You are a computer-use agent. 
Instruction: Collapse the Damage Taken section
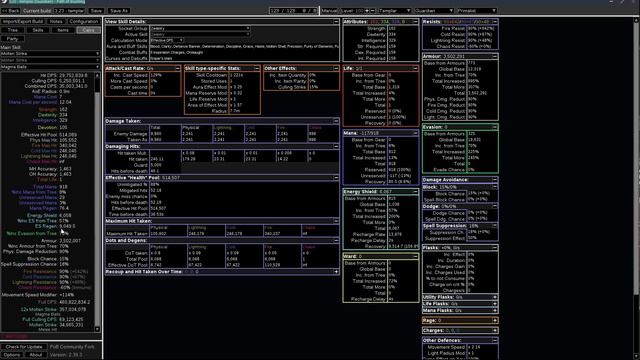336,121
